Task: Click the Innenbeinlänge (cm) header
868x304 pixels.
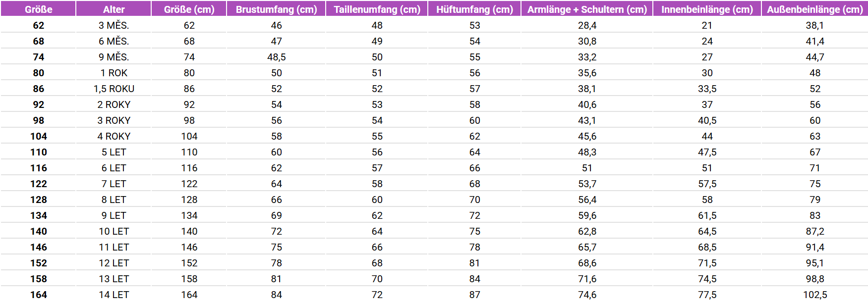Action: pos(707,9)
